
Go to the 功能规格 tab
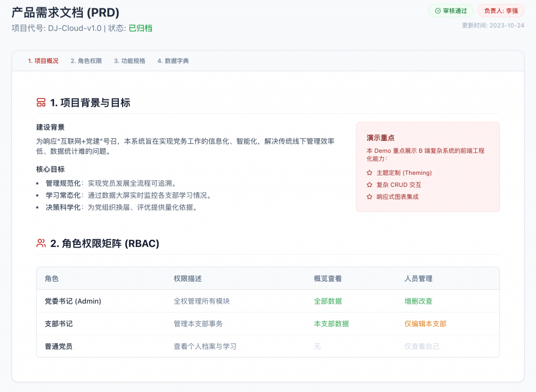(x=130, y=61)
